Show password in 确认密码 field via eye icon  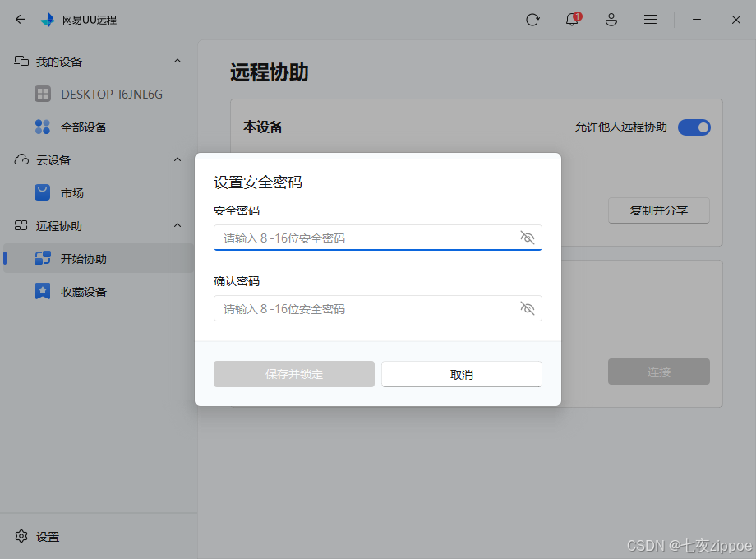tap(528, 307)
